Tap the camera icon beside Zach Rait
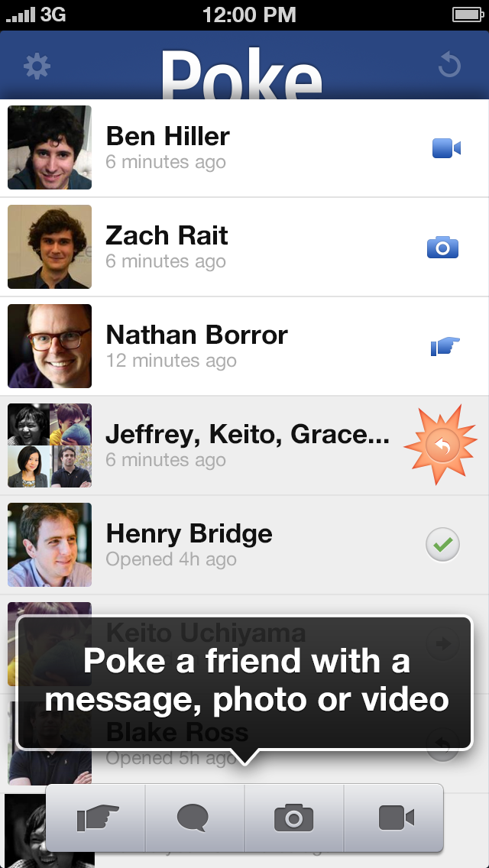The height and width of the screenshot is (868, 489). (442, 248)
